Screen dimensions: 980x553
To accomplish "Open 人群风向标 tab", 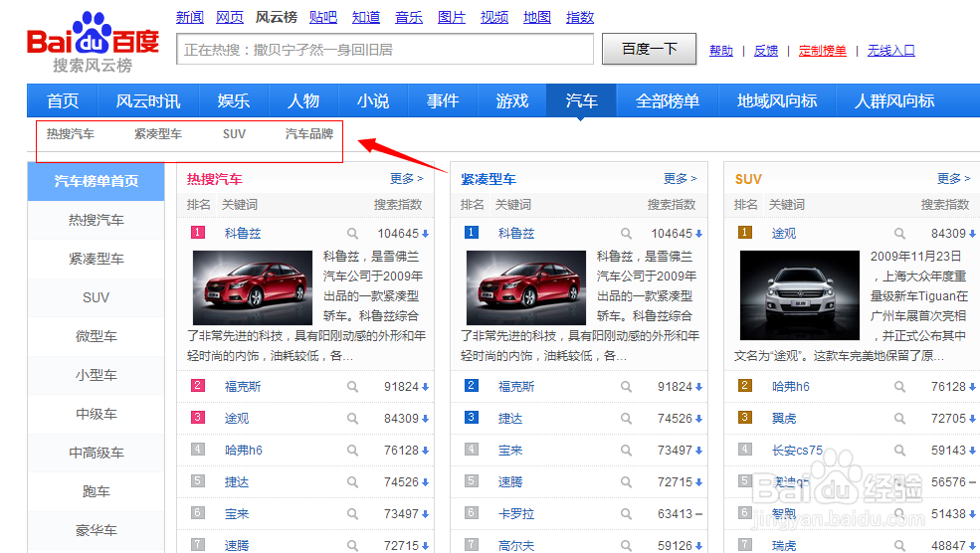I will click(894, 100).
